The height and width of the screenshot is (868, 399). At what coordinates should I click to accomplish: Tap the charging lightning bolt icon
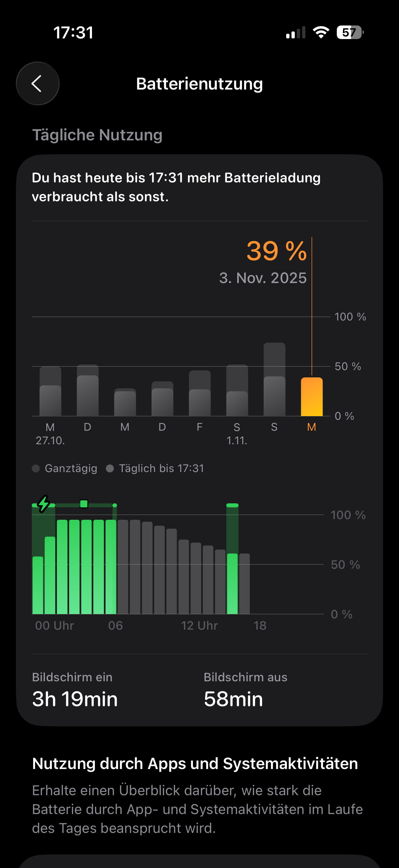tap(43, 504)
